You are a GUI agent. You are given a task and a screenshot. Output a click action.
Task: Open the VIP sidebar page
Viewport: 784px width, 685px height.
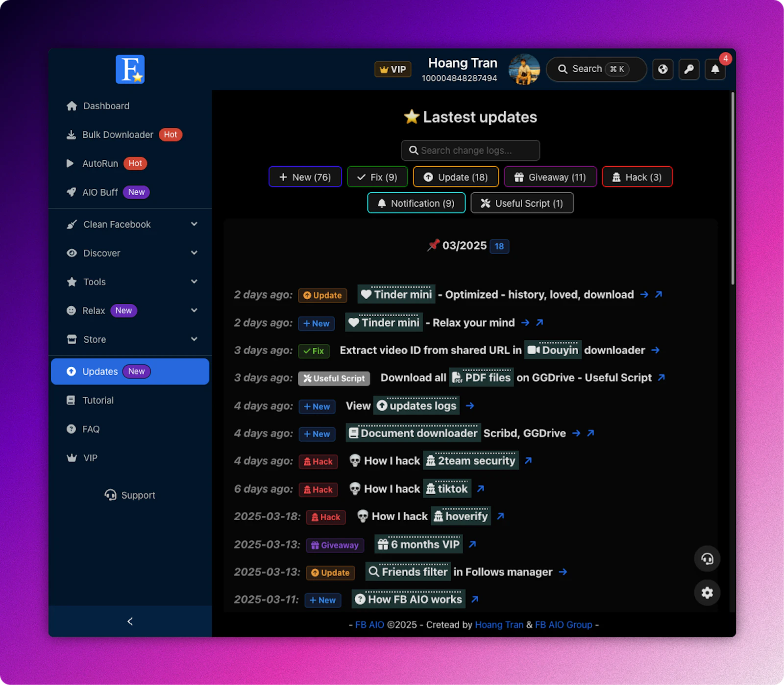pyautogui.click(x=130, y=458)
